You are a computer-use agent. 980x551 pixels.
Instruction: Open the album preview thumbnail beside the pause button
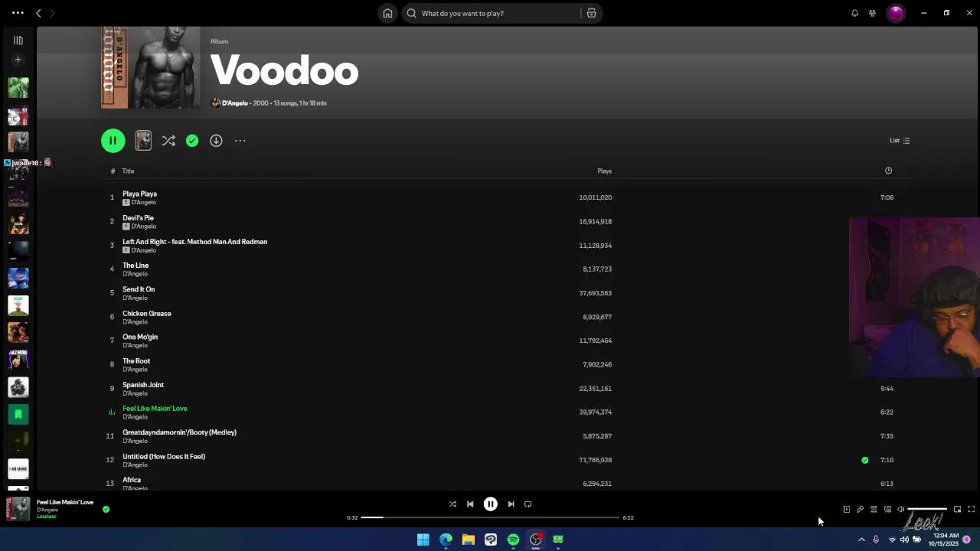[x=143, y=140]
